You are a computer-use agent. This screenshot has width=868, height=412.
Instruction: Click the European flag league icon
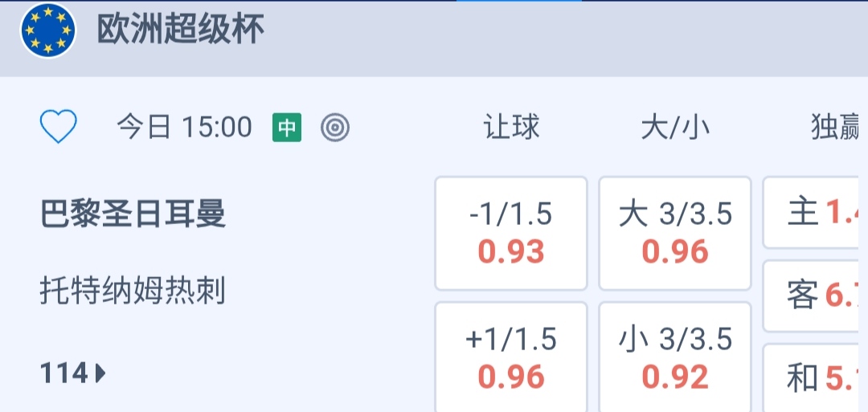click(x=47, y=31)
